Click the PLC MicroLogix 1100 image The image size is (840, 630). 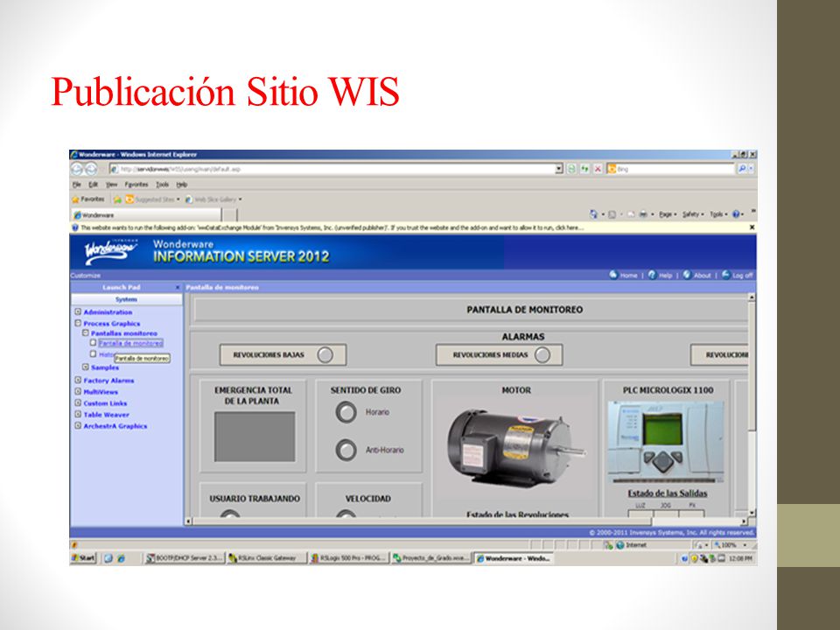point(666,441)
